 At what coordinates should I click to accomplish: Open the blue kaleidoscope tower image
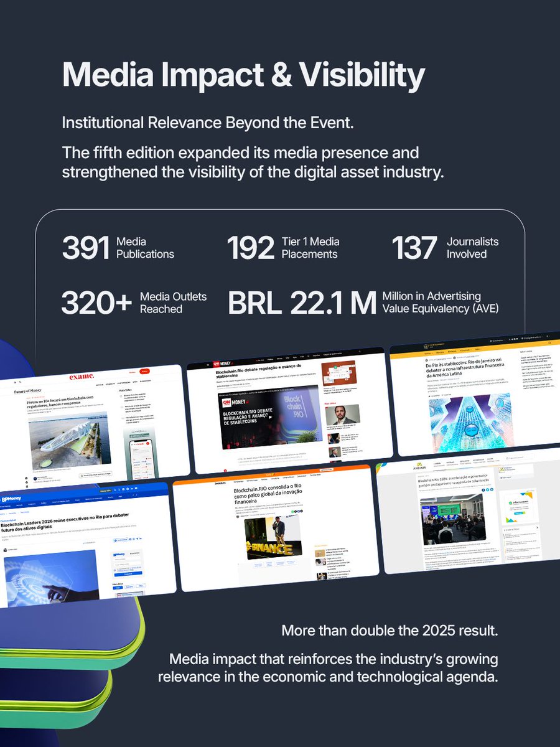click(470, 421)
